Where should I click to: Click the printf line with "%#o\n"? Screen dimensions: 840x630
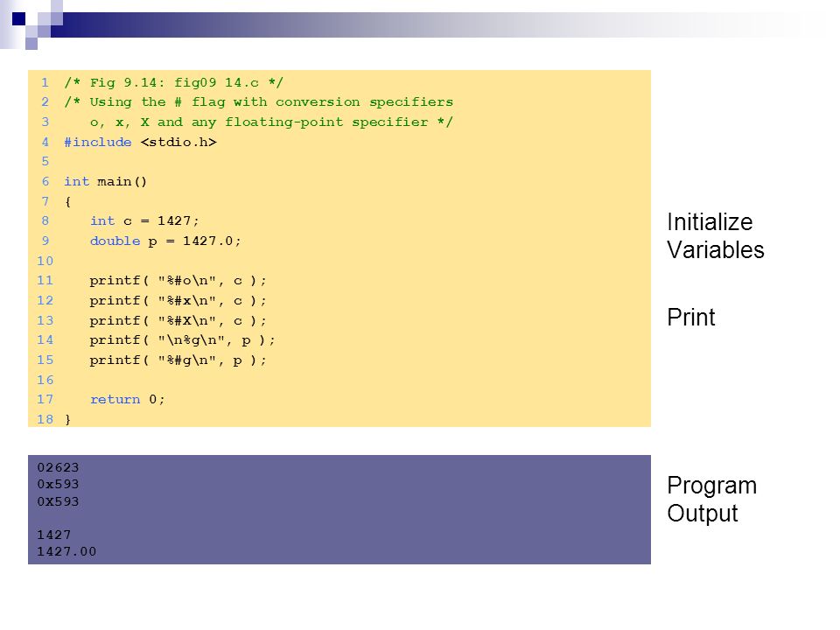pyautogui.click(x=178, y=281)
